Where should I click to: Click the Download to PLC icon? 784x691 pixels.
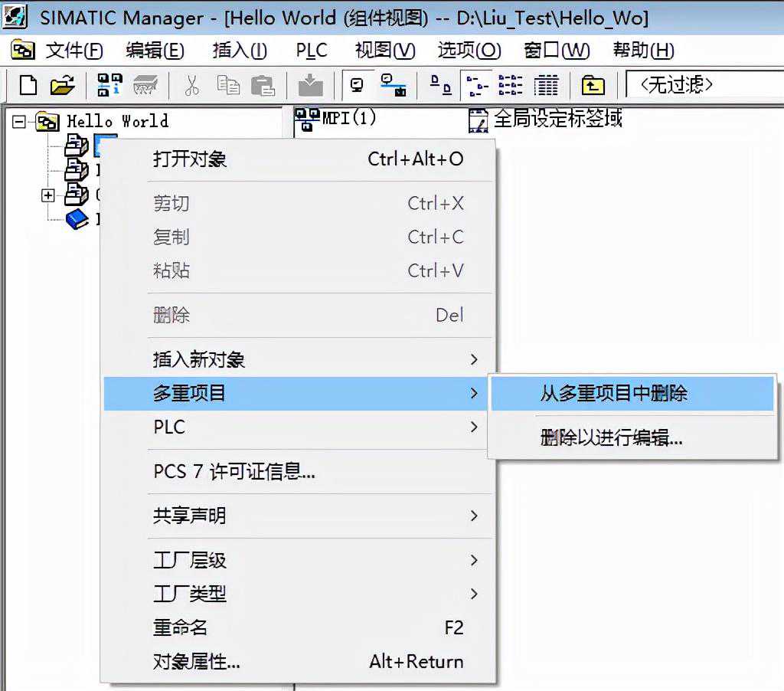pos(310,84)
